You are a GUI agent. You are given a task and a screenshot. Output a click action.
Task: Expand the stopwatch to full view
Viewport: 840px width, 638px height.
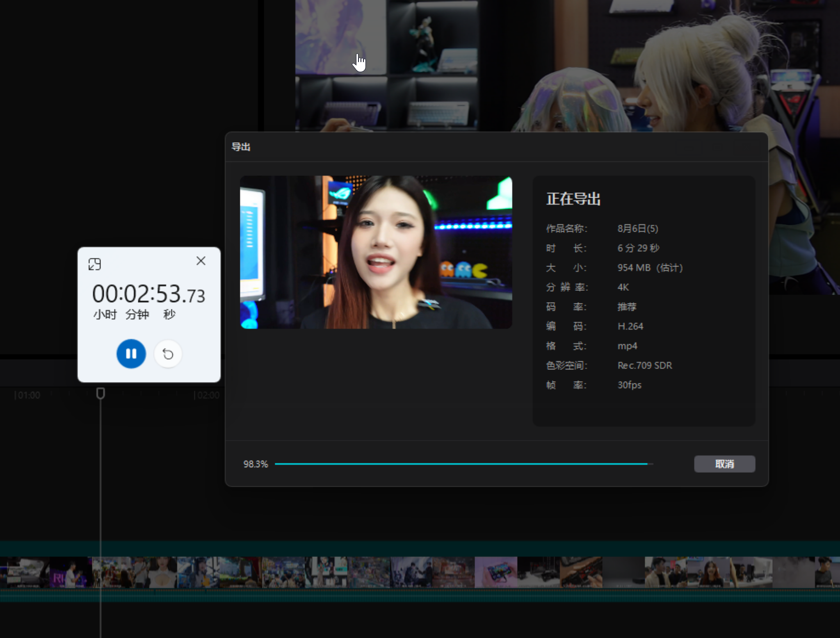pyautogui.click(x=94, y=264)
